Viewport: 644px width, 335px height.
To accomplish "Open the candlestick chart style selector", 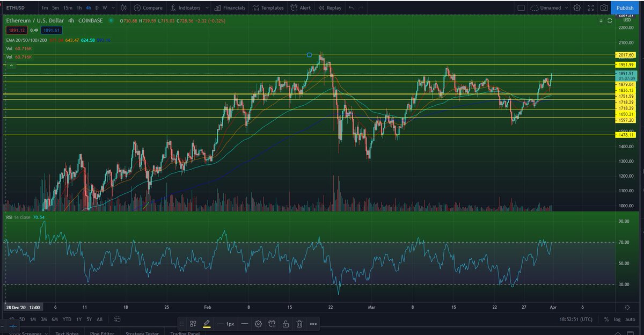I will tap(124, 8).
